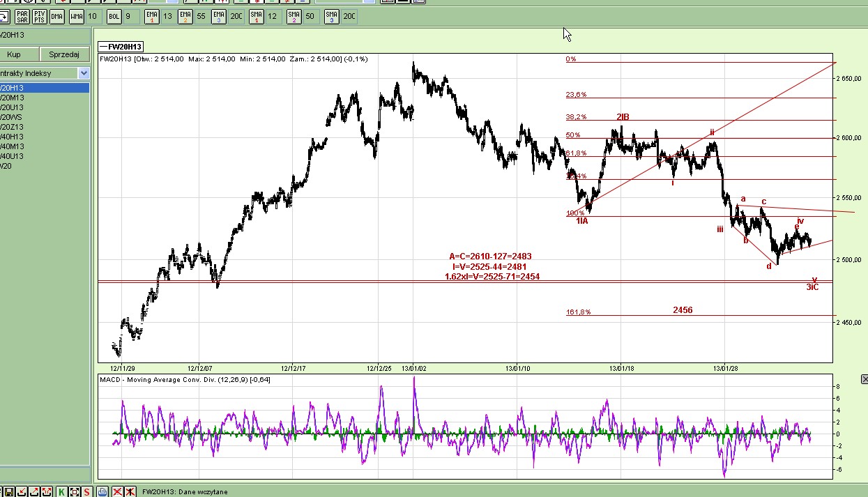Toggle the SMA 2 indicator

tap(294, 16)
